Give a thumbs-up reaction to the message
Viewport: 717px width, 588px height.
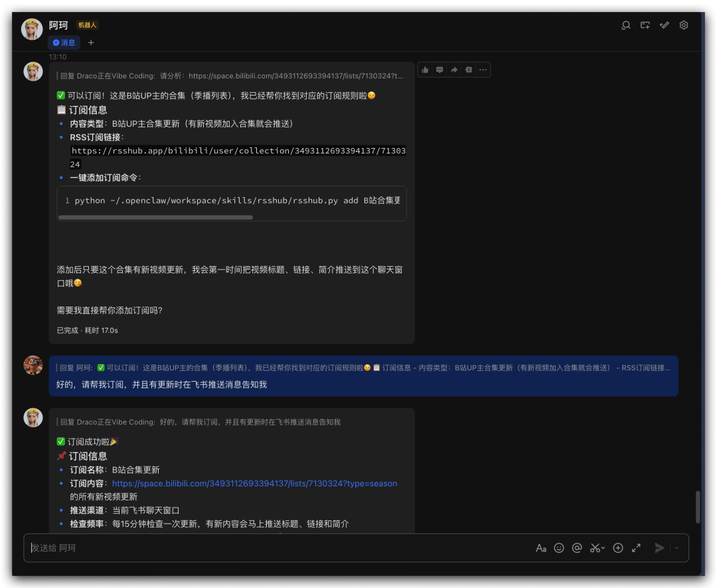pos(425,70)
